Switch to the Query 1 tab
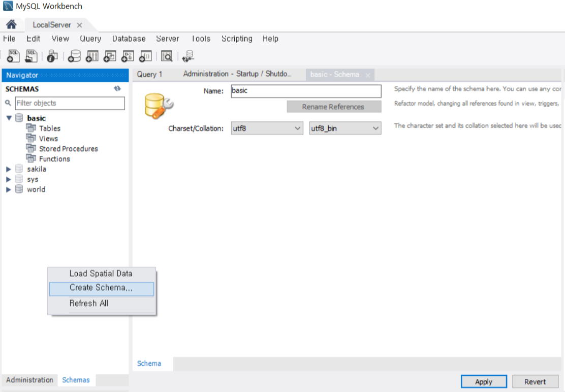This screenshot has height=392, width=565. (149, 75)
